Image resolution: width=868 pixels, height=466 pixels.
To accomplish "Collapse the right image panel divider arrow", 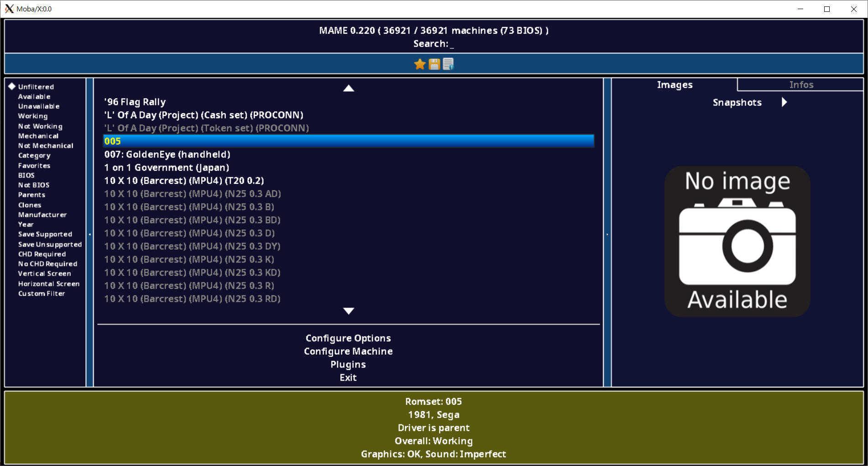I will 607,234.
